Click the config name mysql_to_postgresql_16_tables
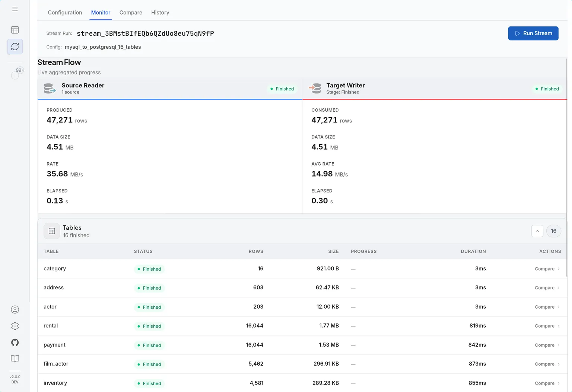572x392 pixels. click(x=103, y=47)
